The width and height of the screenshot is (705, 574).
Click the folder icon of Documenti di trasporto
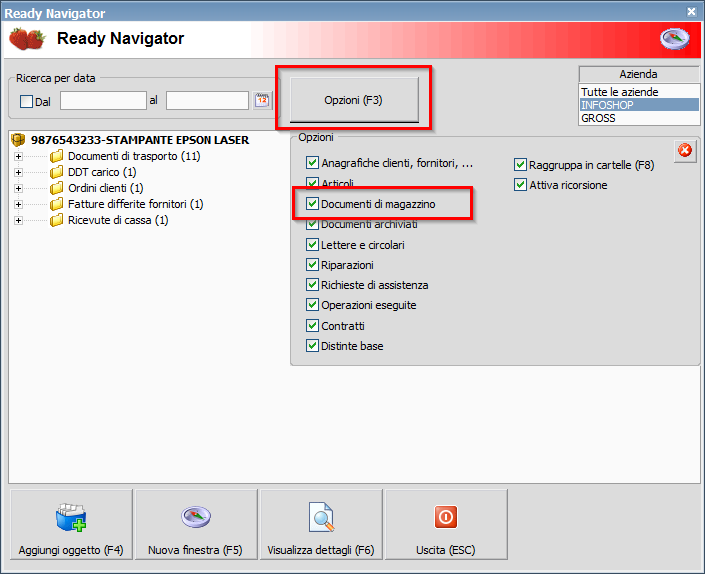point(56,156)
